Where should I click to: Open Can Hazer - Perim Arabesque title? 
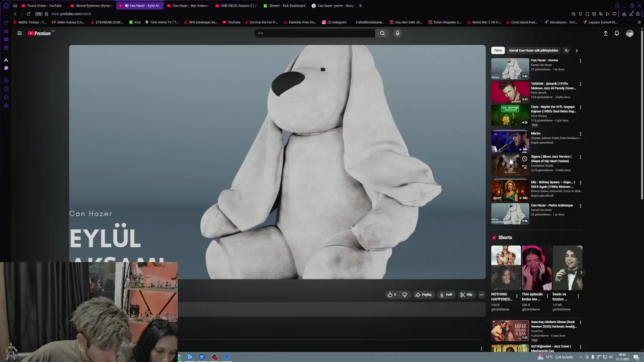552,205
